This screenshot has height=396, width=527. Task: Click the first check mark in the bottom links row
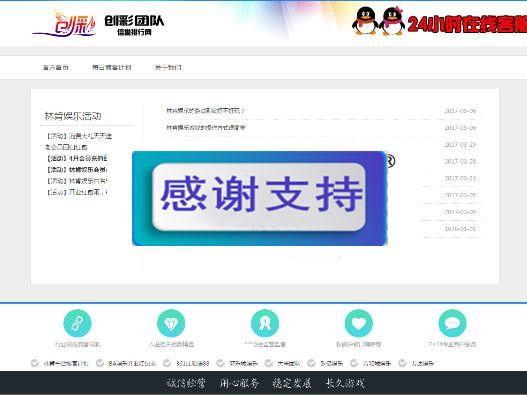point(35,363)
